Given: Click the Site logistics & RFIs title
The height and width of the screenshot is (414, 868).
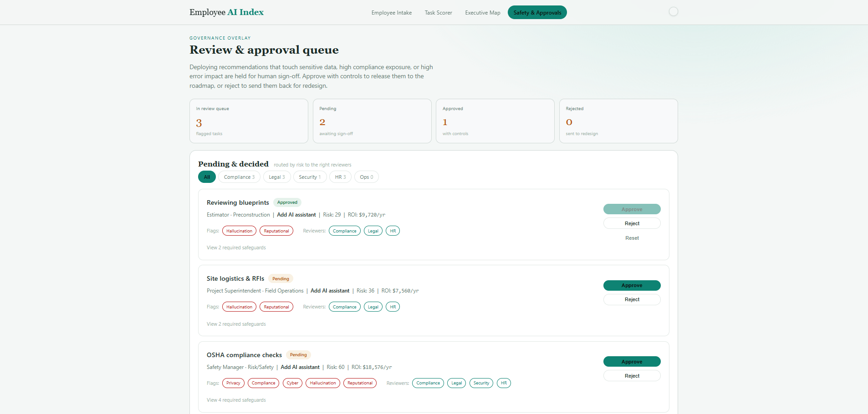Looking at the screenshot, I should 235,278.
